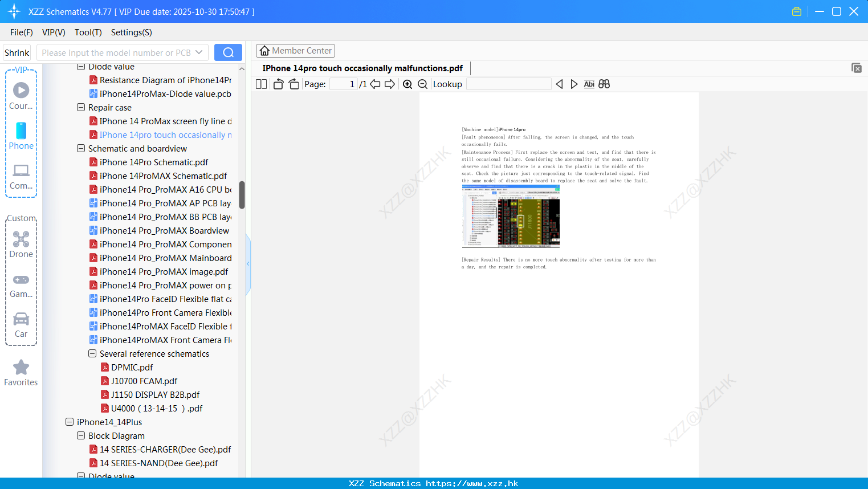The width and height of the screenshot is (868, 489).
Task: Close all tabs icon at right
Action: coord(857,68)
